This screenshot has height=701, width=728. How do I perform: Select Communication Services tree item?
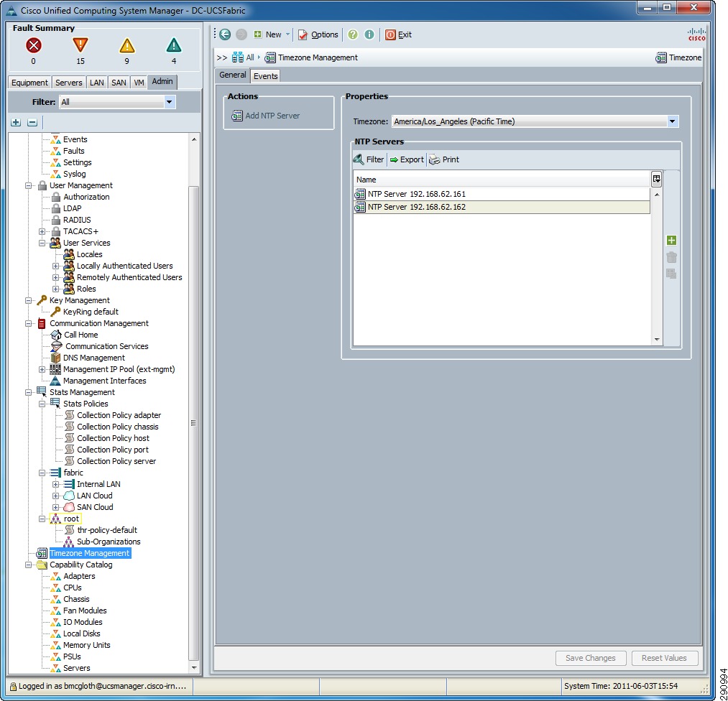point(107,347)
